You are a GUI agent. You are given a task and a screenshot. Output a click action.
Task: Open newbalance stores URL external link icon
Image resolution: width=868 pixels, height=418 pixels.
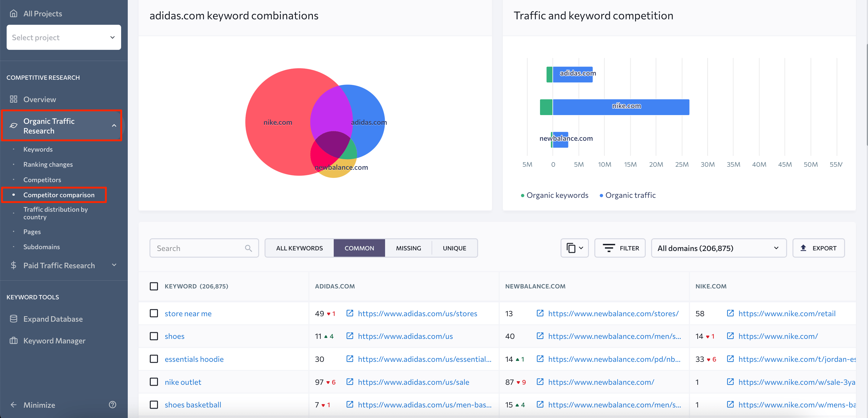540,313
